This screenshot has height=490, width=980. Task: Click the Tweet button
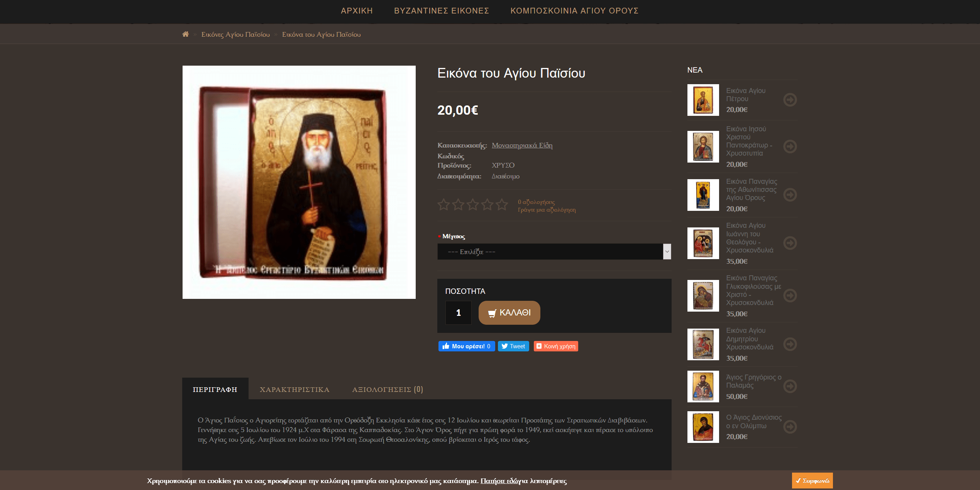pyautogui.click(x=513, y=346)
